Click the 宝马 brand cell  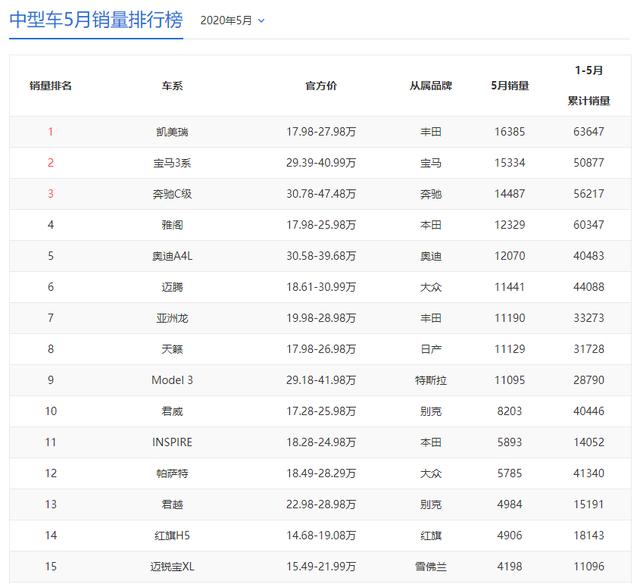(x=431, y=163)
